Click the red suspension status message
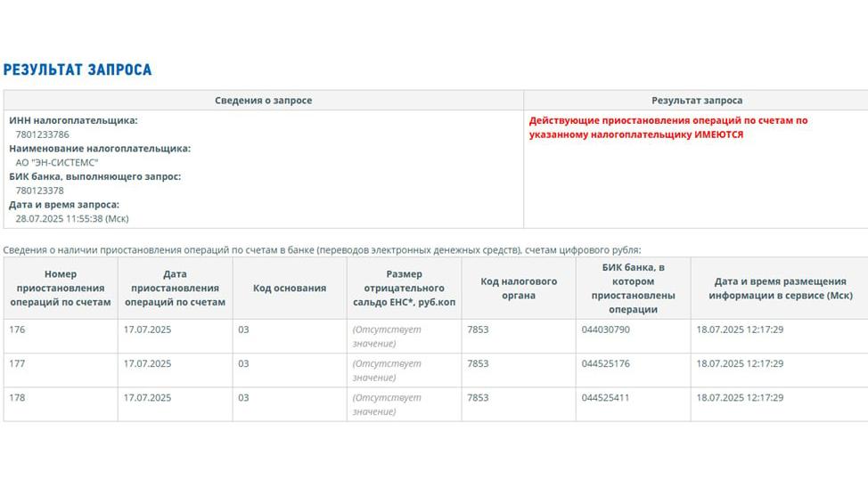 pos(667,127)
